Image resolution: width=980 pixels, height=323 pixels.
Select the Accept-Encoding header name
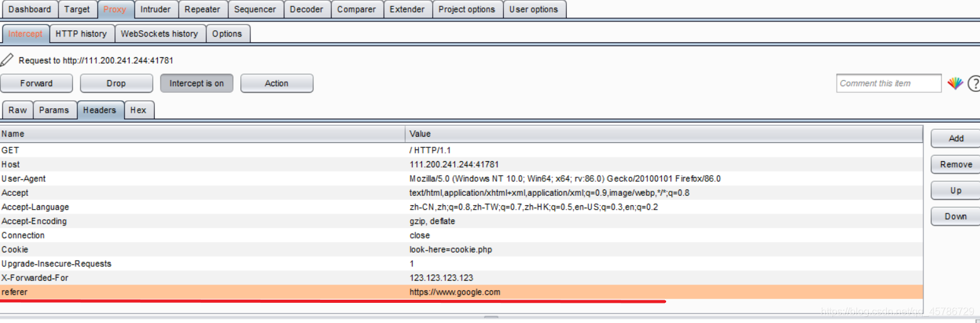coord(34,221)
